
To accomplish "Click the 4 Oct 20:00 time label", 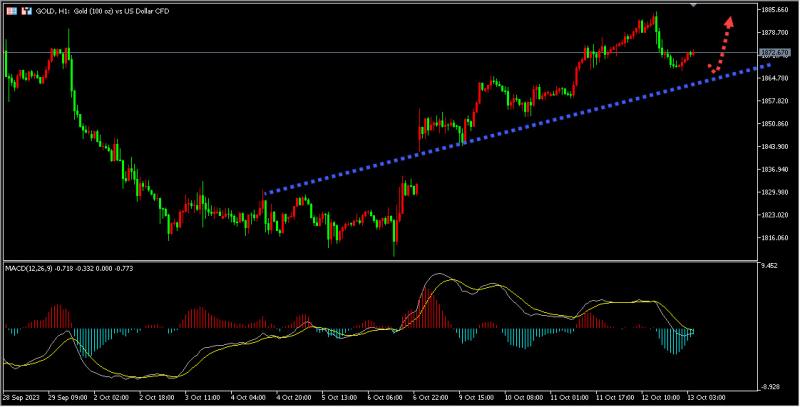I will [293, 397].
